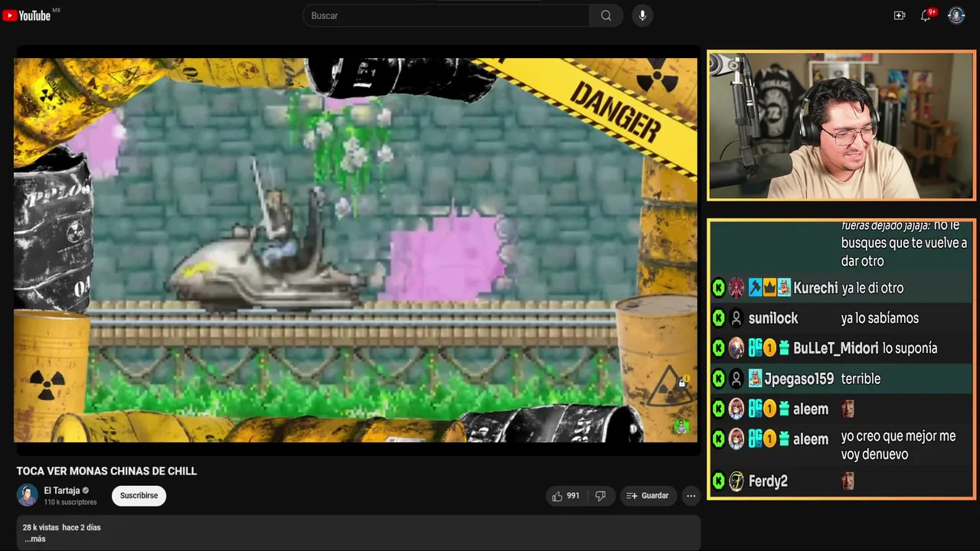Click the video player game area
This screenshot has width=980, height=551.
click(x=356, y=250)
